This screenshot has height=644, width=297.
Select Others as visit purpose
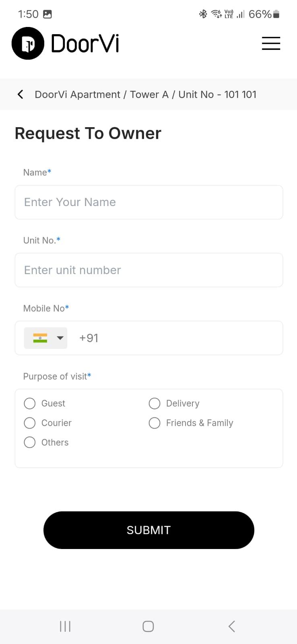click(x=30, y=442)
